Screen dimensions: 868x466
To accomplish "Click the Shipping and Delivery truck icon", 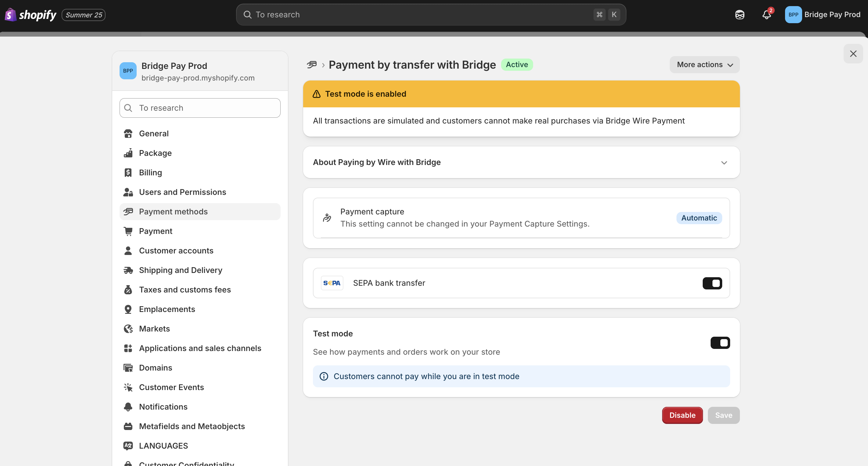I will [128, 271].
